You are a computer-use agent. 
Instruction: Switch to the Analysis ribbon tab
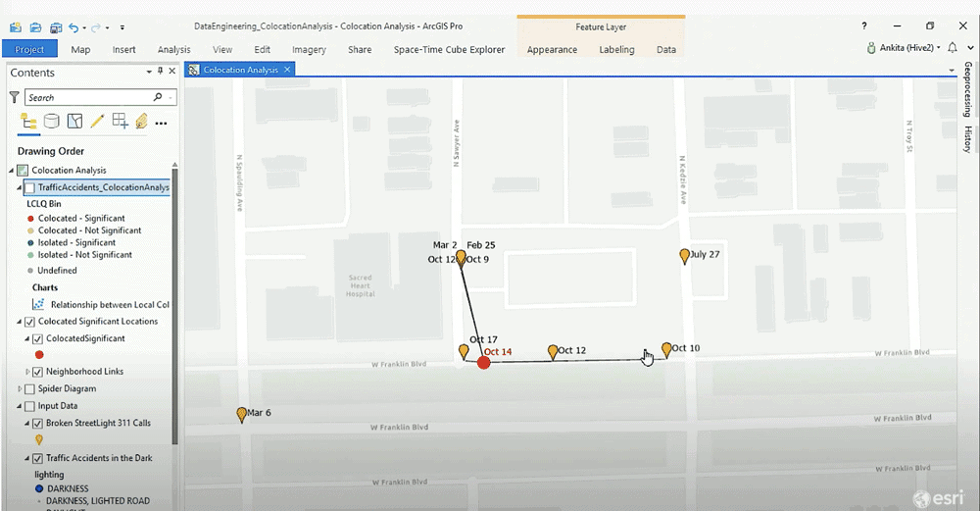pyautogui.click(x=173, y=49)
